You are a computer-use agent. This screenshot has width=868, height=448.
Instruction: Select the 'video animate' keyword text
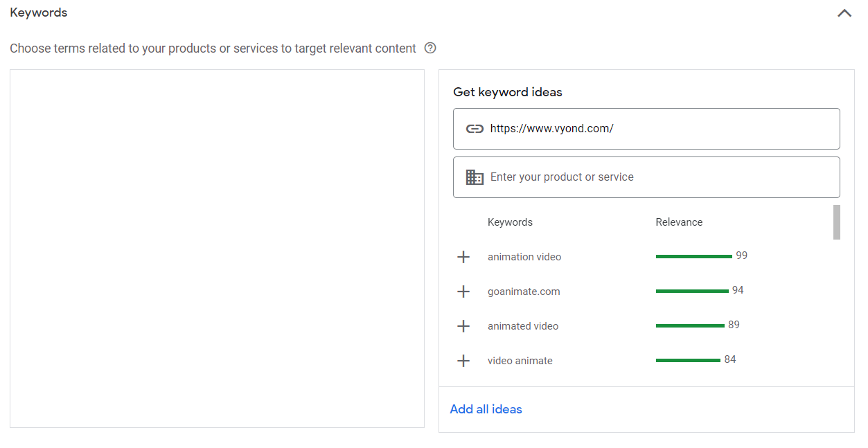[520, 361]
